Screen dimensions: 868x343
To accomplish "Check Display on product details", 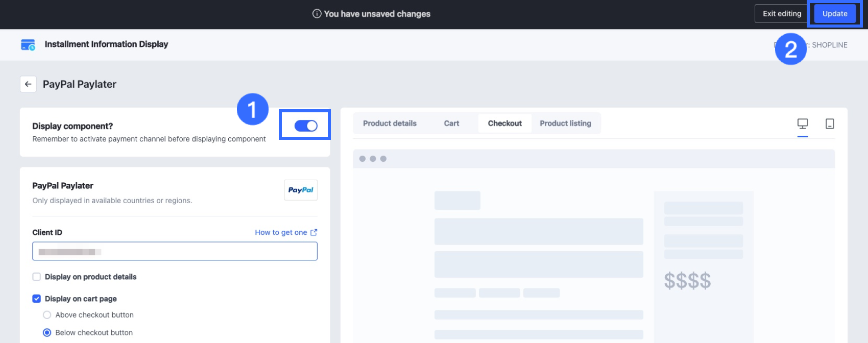I will [x=37, y=277].
